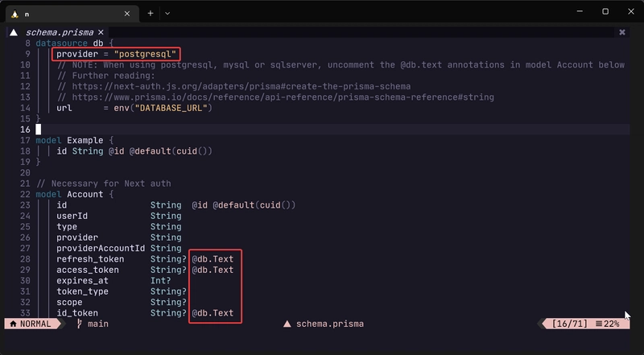Screen dimensions: 644x355
Task: Place cursor on model Example line
Action: [75, 140]
